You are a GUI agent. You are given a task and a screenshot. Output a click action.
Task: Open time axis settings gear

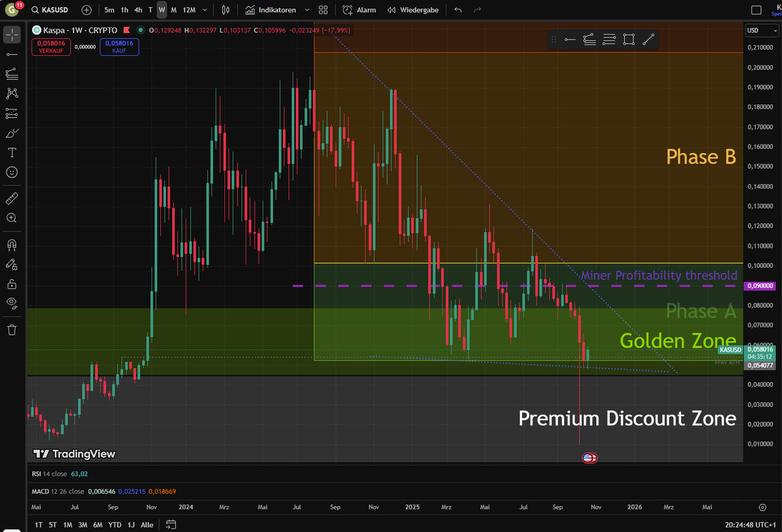pyautogui.click(x=762, y=507)
